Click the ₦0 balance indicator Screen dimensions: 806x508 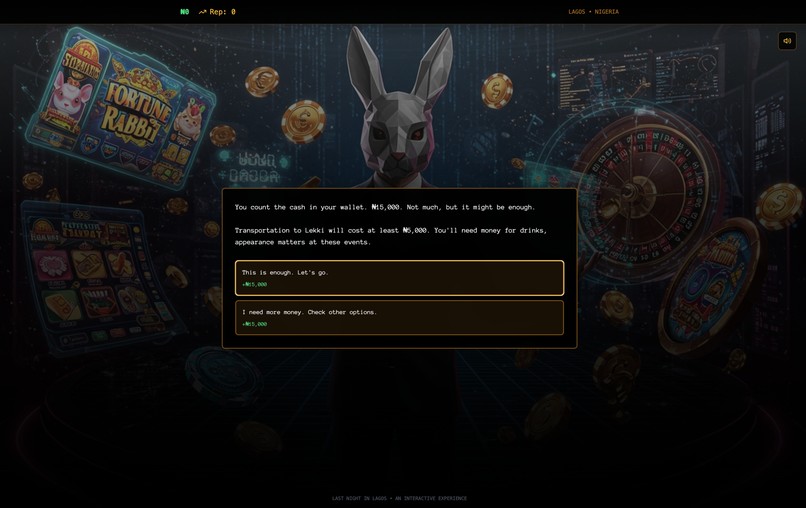185,12
